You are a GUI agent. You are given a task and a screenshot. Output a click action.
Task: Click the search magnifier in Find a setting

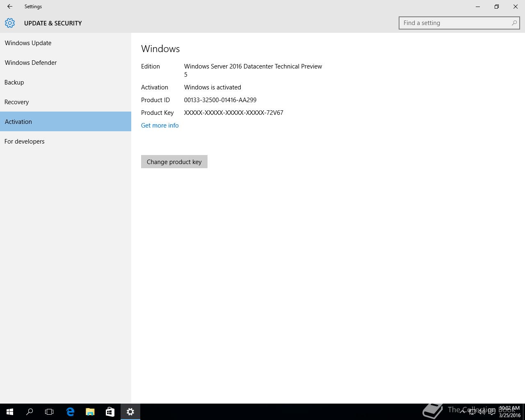[514, 23]
